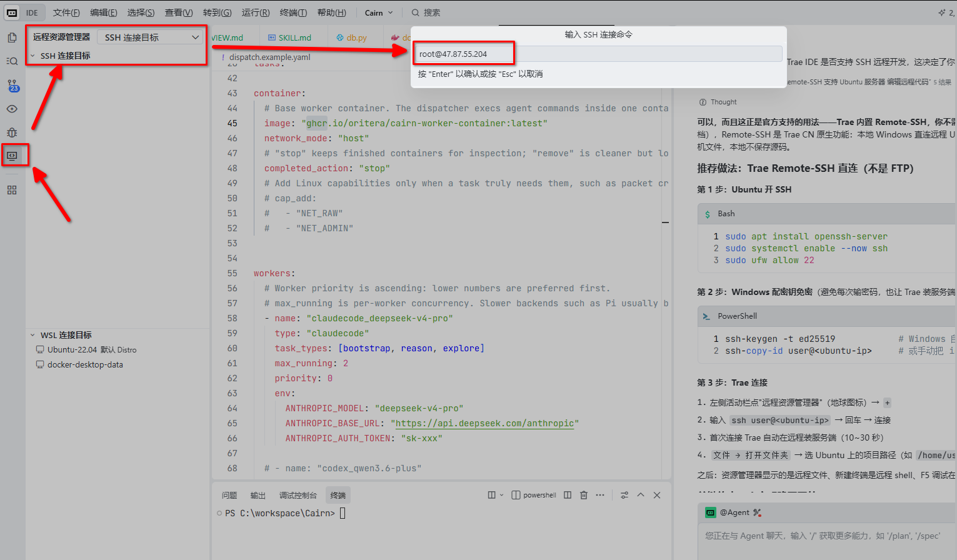Click code line 45 image value
Viewport: 957px width, 560px height.
click(424, 123)
